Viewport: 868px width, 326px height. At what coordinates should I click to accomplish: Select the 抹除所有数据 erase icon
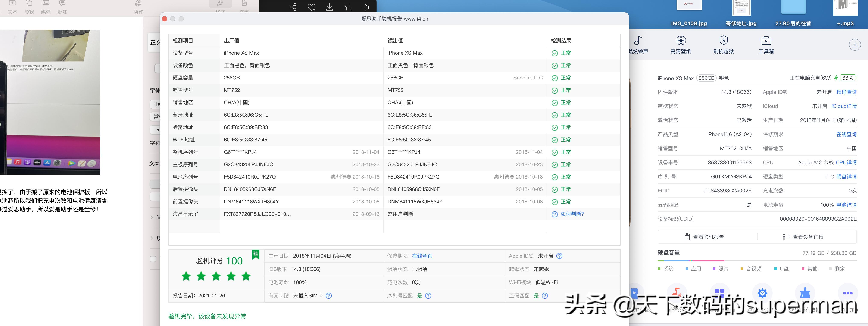coord(805,293)
